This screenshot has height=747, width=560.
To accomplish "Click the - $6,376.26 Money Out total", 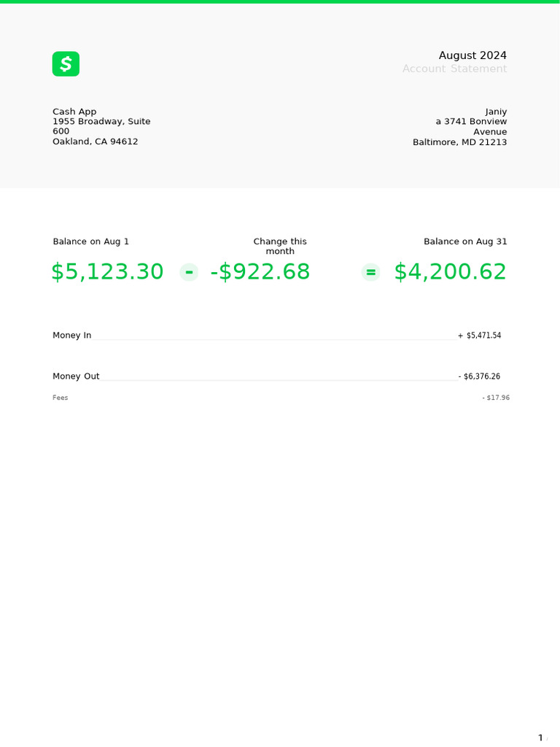I will pos(479,376).
